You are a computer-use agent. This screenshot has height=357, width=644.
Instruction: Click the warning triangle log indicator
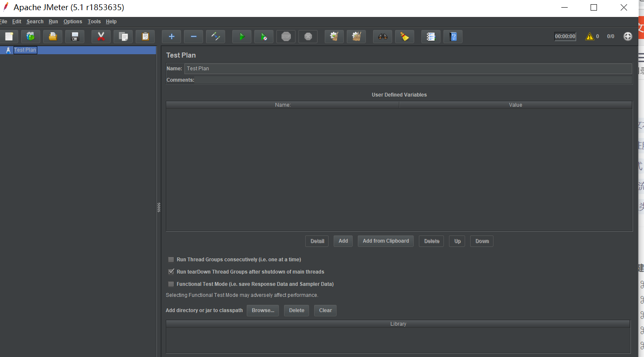(x=589, y=36)
